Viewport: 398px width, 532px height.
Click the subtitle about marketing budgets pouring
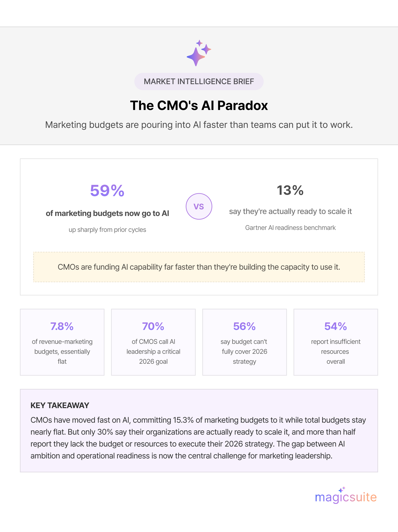pos(199,125)
